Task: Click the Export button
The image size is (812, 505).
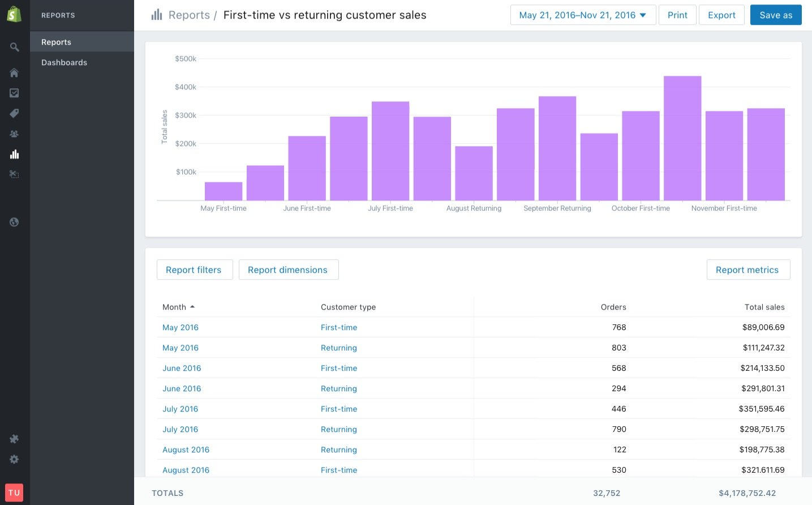Action: click(x=721, y=15)
